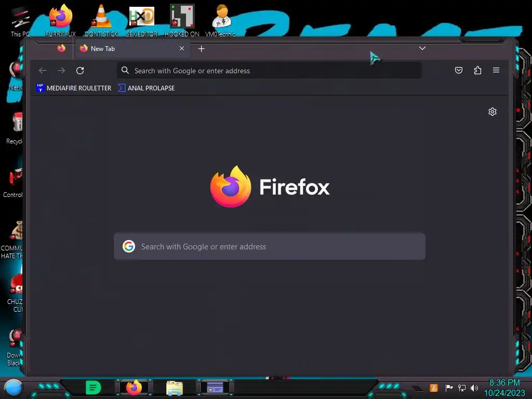The height and width of the screenshot is (399, 532).
Task: Open the pinned Firefox View tab
Action: pyautogui.click(x=61, y=48)
